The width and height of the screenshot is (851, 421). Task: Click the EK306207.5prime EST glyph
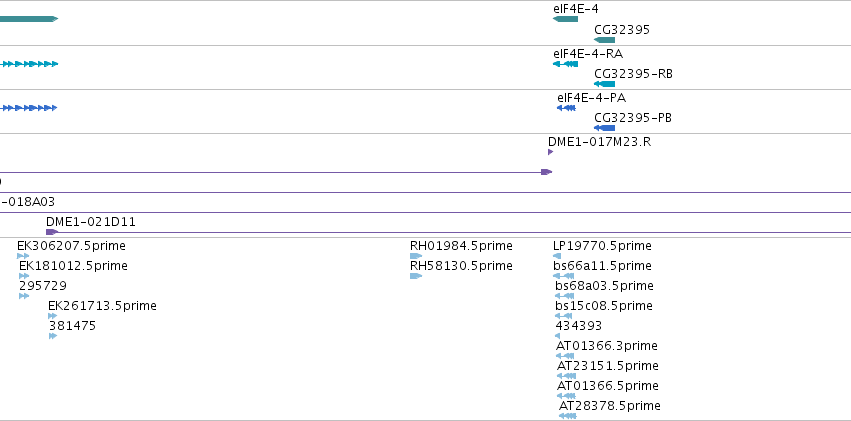tap(23, 256)
